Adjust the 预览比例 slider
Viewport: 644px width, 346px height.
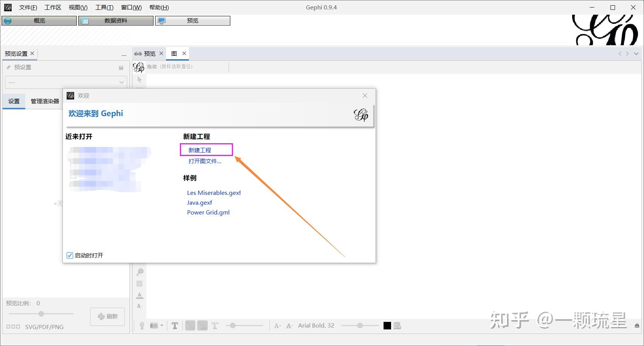[x=41, y=314]
